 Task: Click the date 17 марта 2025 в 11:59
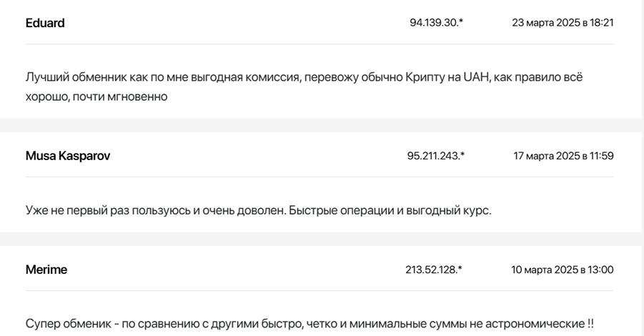click(x=563, y=156)
